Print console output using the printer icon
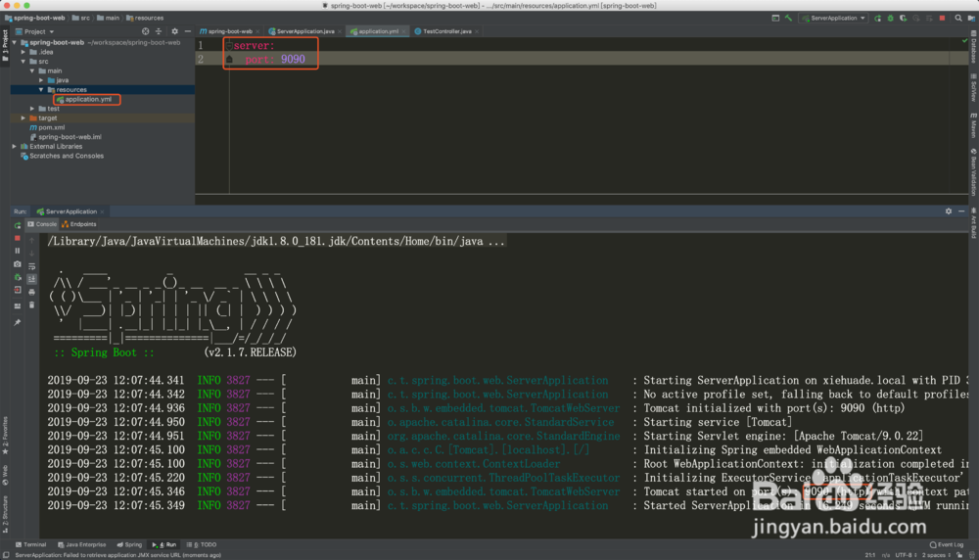The height and width of the screenshot is (560, 979). pos(32,292)
